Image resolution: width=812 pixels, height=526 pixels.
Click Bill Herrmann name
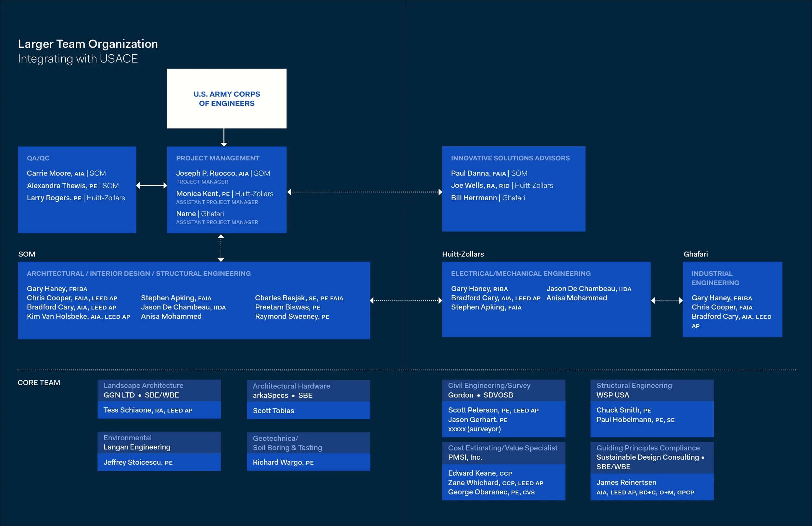(474, 198)
